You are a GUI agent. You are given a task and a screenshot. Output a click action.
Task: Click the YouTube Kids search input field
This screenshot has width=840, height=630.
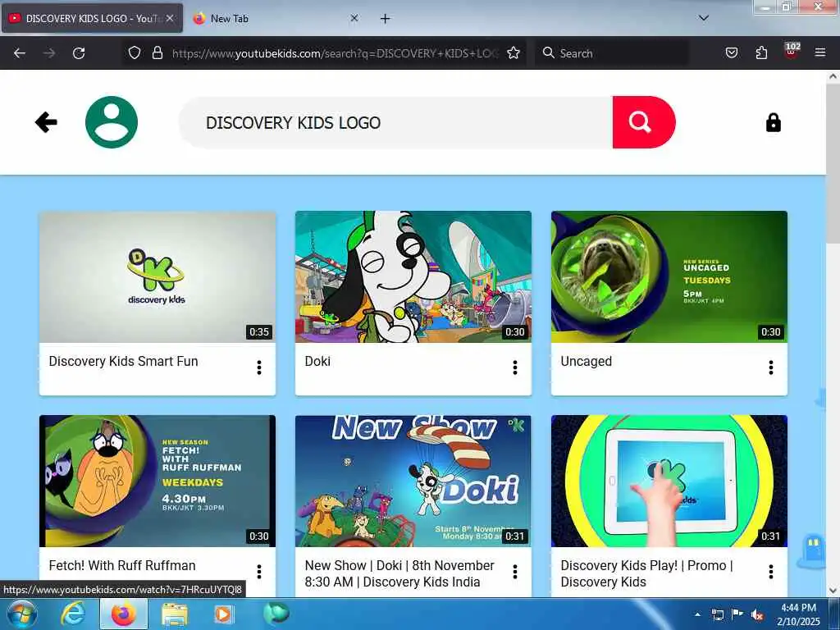point(396,123)
